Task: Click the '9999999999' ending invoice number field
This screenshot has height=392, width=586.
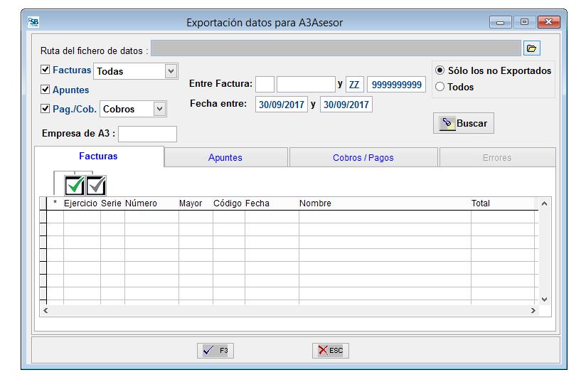Action: coord(396,85)
